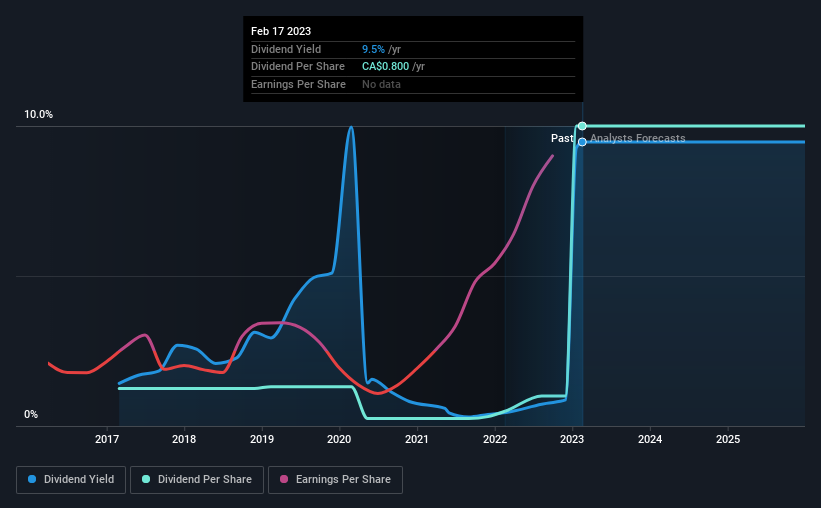
Task: Click the Earnings Per Share line end in late 2022
Action: tap(553, 156)
